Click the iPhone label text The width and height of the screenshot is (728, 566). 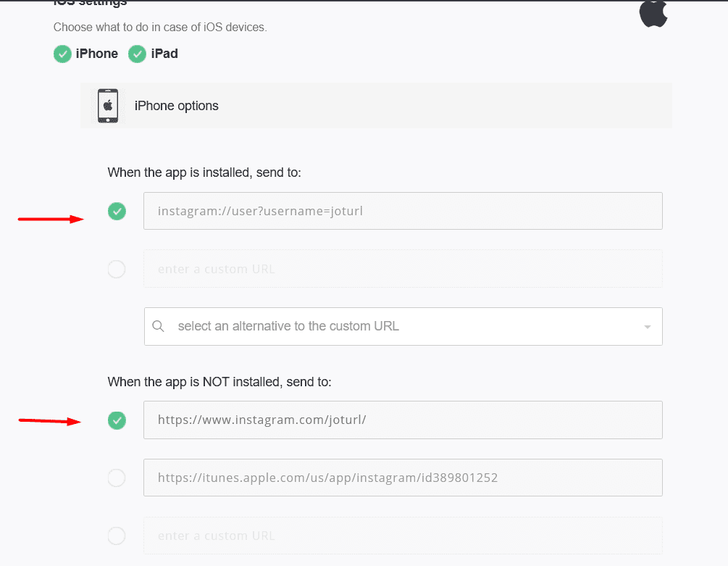click(96, 54)
